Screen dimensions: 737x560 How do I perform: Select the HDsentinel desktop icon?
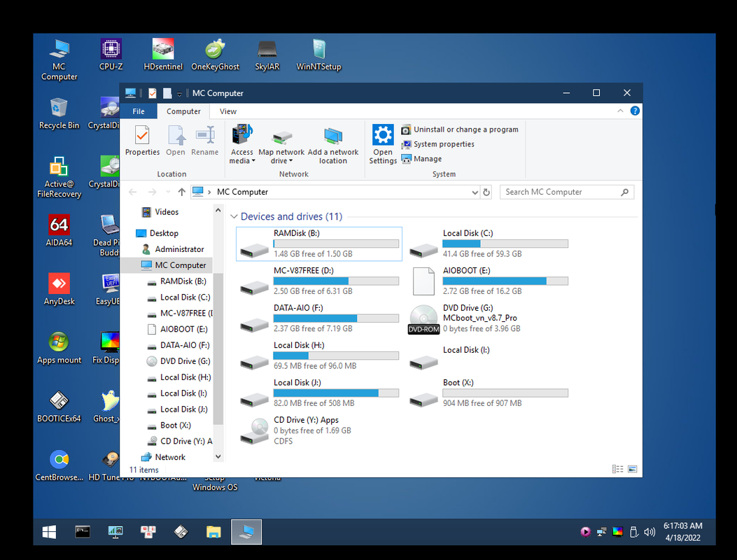(x=163, y=54)
